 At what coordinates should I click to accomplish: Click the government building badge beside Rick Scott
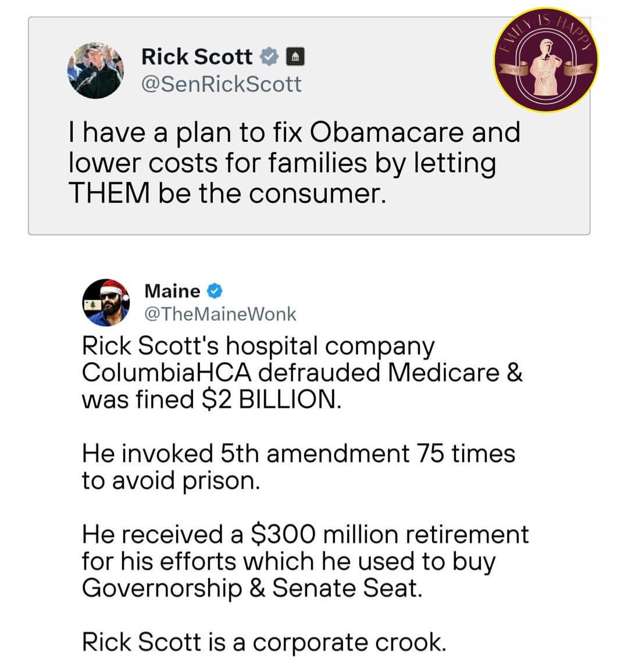(x=295, y=56)
